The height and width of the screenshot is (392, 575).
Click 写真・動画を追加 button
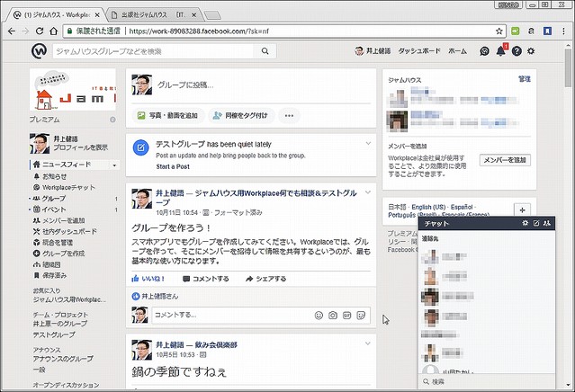(x=167, y=115)
